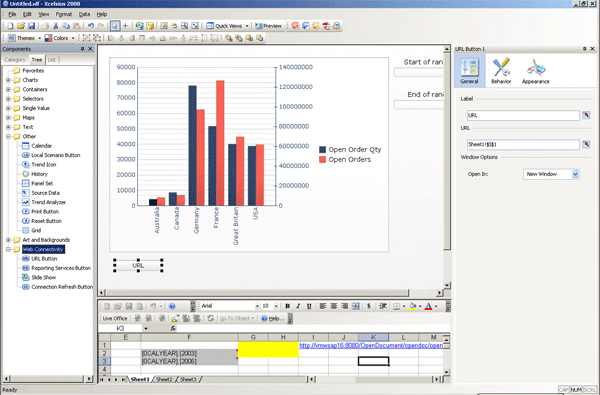Click the Bold formatting button in spreadsheet toolbar
600x395 pixels.
[287, 306]
